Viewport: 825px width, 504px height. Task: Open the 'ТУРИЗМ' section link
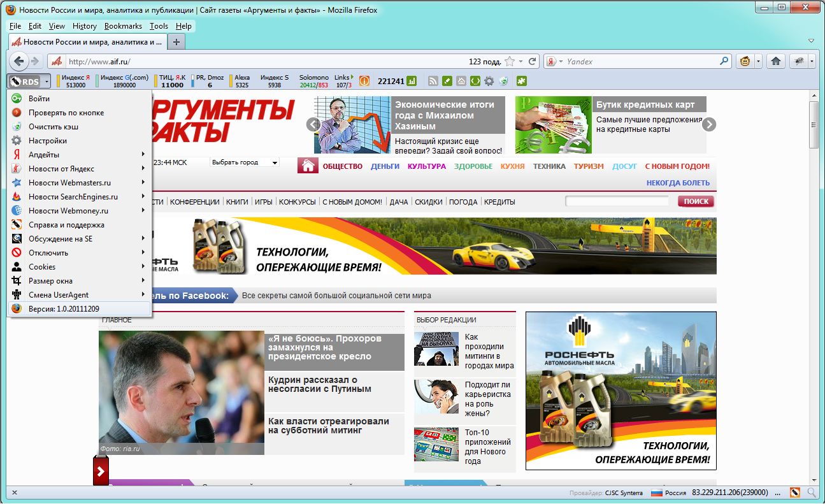(x=589, y=166)
